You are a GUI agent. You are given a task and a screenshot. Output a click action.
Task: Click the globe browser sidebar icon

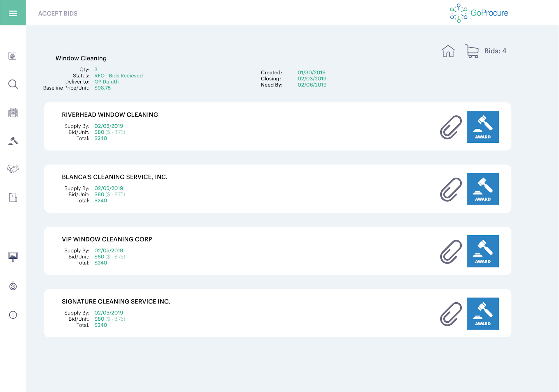point(13,56)
